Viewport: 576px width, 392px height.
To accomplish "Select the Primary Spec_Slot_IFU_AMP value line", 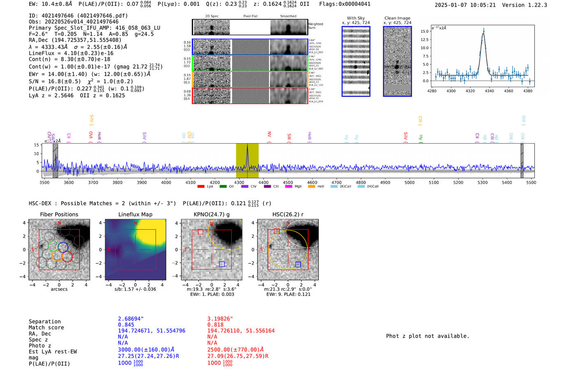I will coord(95,28).
